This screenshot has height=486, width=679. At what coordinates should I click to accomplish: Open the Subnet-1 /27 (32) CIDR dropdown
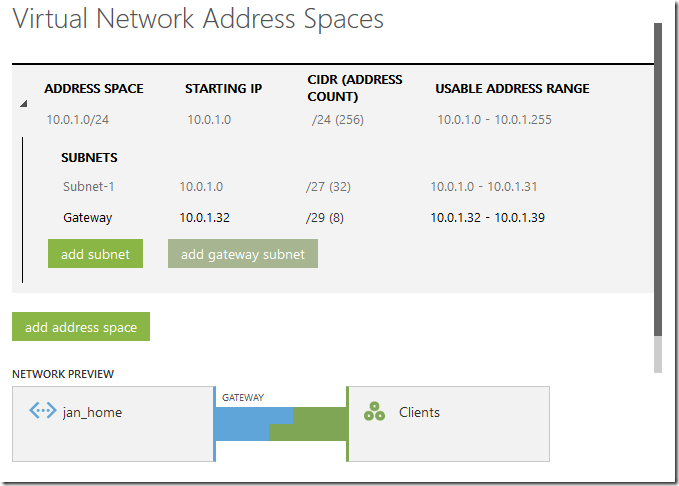click(328, 187)
